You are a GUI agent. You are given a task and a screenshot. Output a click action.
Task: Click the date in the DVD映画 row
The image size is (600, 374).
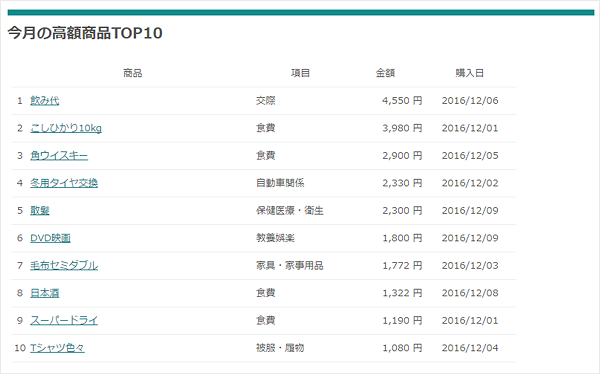(470, 238)
